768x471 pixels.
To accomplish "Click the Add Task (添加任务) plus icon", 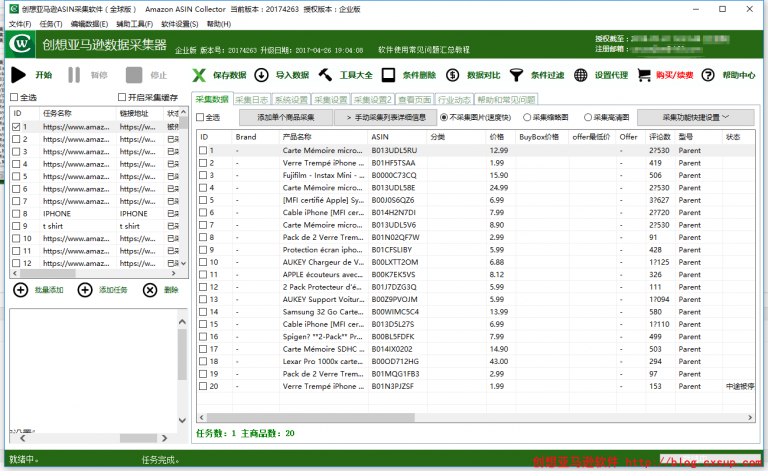I will pyautogui.click(x=85, y=290).
